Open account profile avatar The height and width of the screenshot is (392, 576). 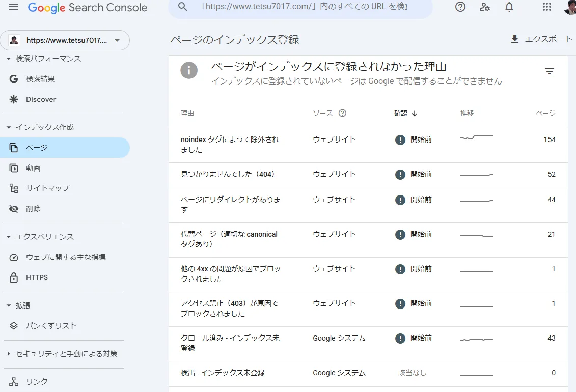tap(570, 7)
